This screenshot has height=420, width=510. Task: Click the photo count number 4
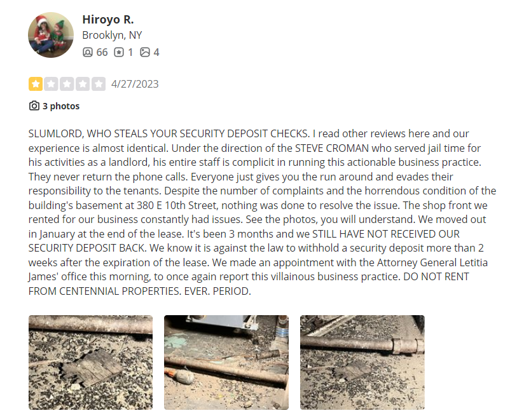pos(156,52)
